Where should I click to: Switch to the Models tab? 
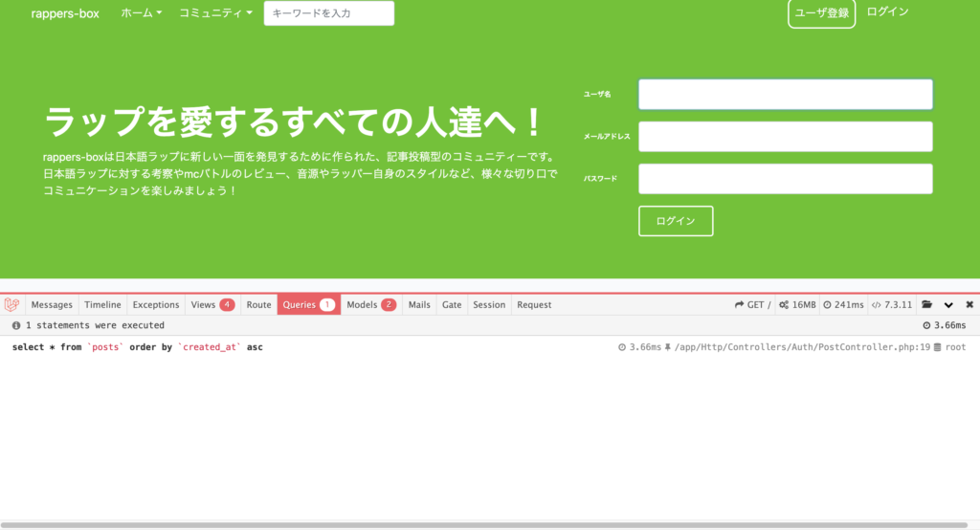click(371, 304)
